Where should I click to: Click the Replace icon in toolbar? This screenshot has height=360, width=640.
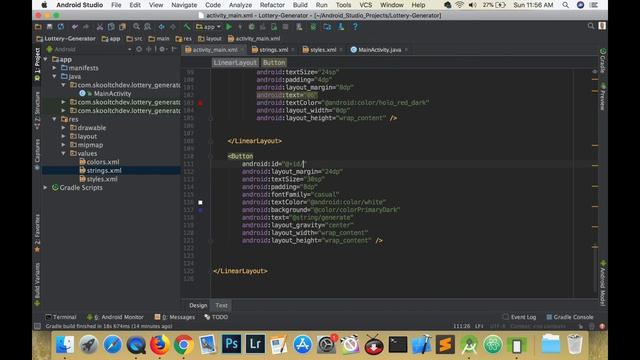(x=147, y=27)
